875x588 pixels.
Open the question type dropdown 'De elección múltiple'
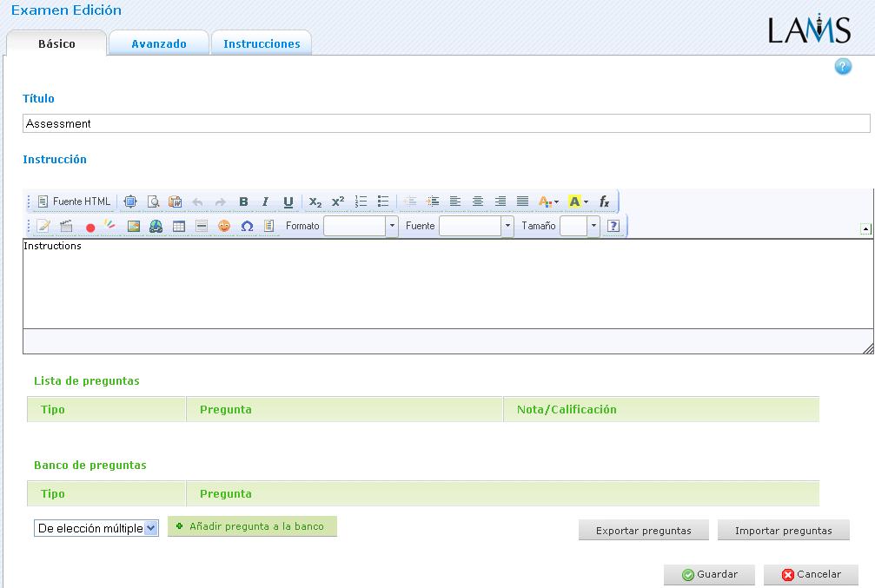(x=96, y=528)
